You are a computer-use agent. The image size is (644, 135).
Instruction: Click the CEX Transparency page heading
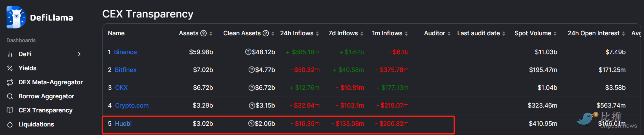point(148,14)
